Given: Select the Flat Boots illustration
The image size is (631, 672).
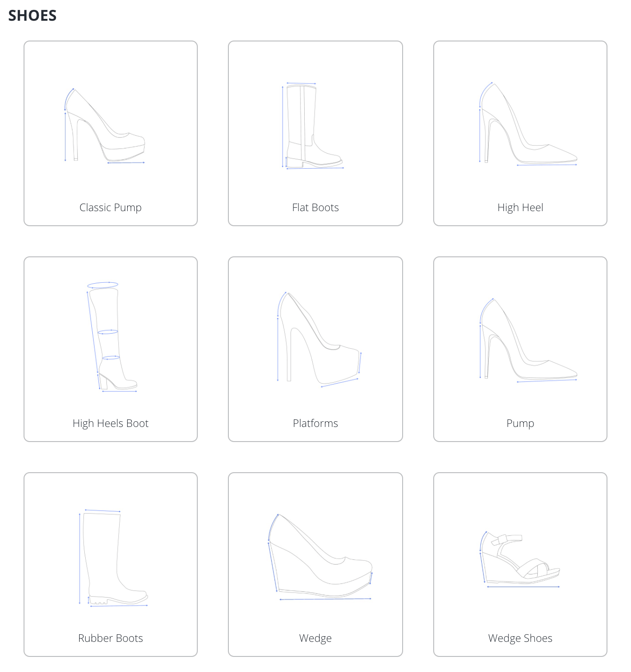Looking at the screenshot, I should pos(313,126).
